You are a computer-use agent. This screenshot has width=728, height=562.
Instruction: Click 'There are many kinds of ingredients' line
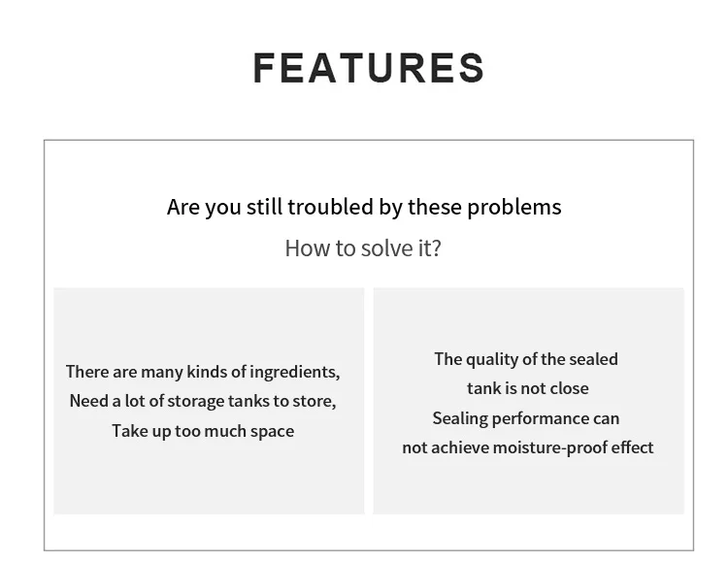coord(203,372)
